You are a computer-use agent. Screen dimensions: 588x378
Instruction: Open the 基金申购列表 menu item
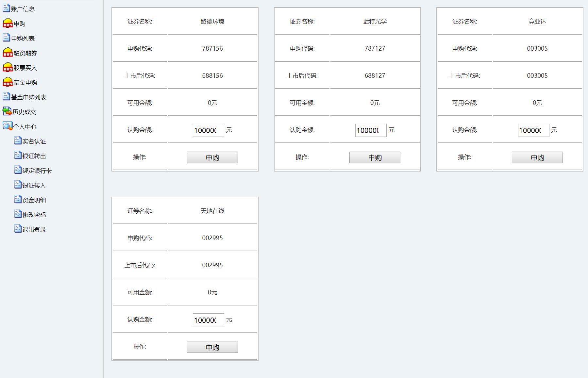tap(29, 97)
